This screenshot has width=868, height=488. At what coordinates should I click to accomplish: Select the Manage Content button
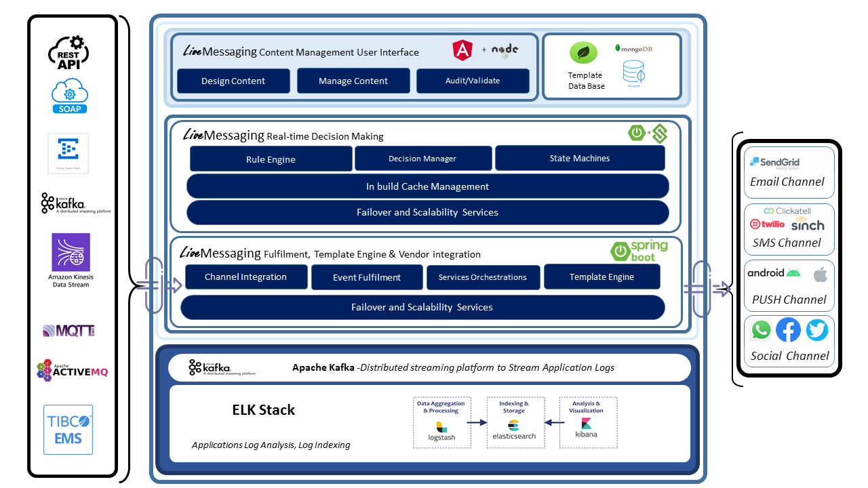(x=353, y=81)
